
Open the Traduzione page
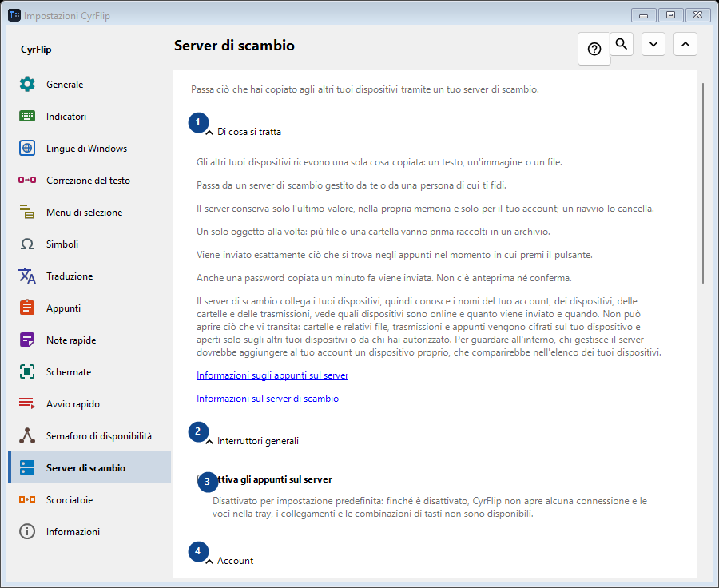point(89,276)
